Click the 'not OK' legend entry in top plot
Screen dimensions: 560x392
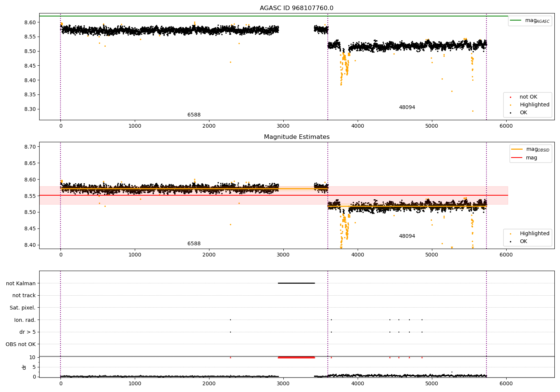(528, 97)
